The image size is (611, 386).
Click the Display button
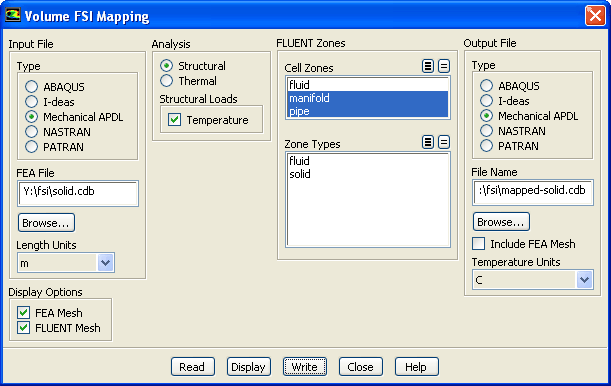(x=249, y=367)
